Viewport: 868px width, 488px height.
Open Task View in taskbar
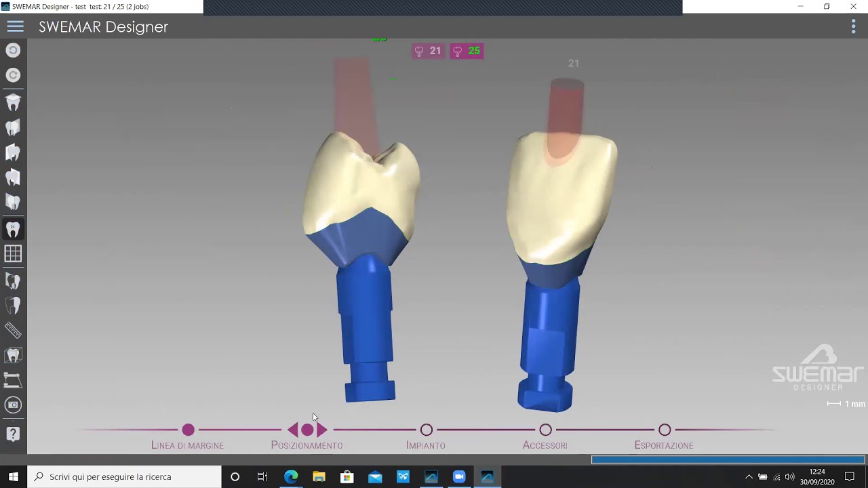click(262, 476)
